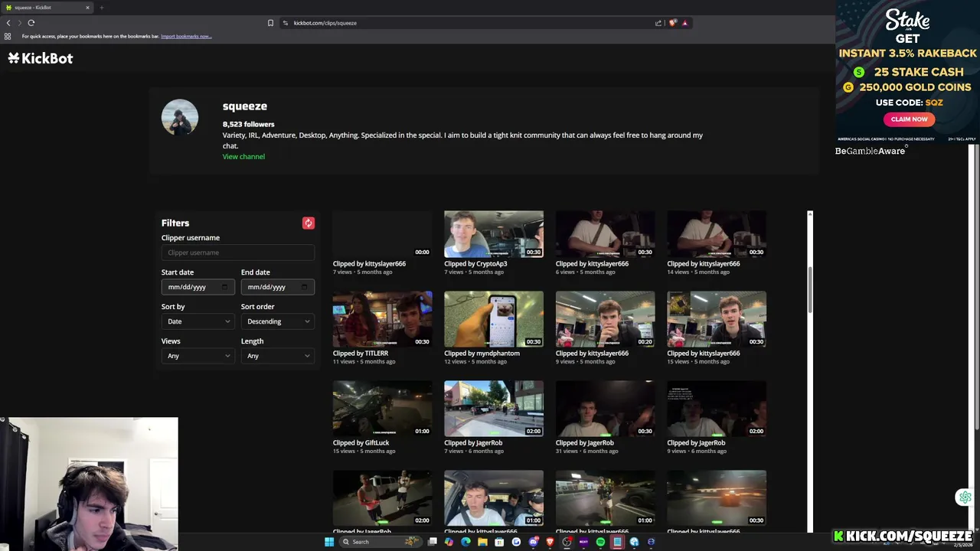Open Task View on the taskbar
Image resolution: width=980 pixels, height=551 pixels.
(433, 542)
